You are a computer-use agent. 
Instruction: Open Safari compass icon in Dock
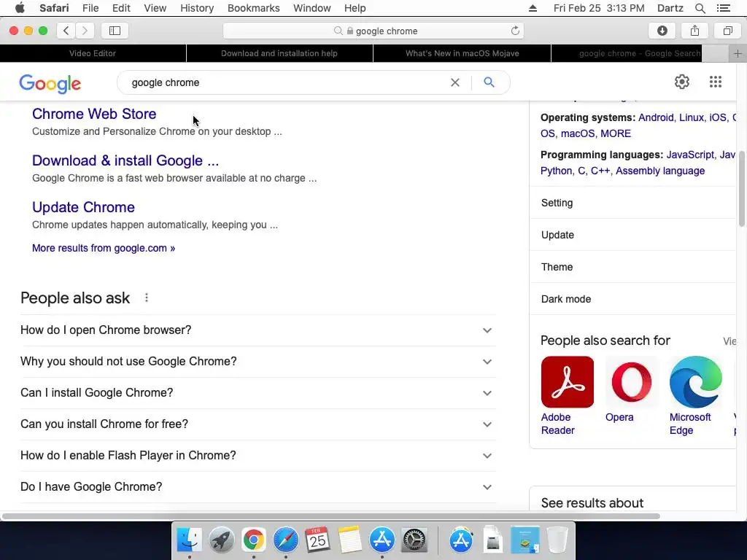285,540
